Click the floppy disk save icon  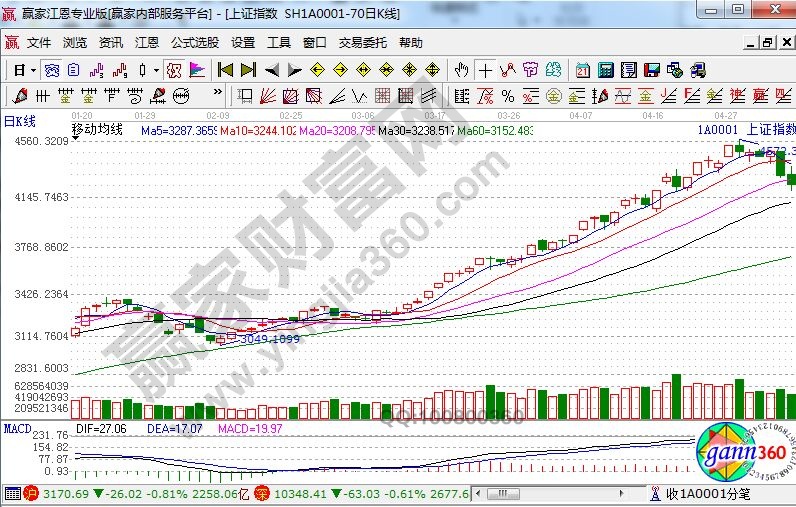pos(652,70)
